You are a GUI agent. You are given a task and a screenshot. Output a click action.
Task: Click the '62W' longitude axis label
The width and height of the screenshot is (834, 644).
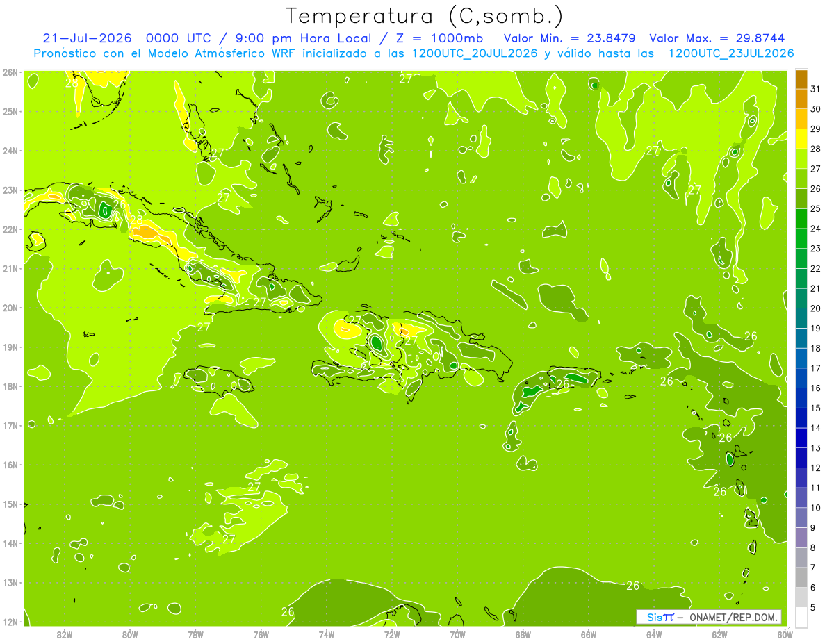coord(719,634)
